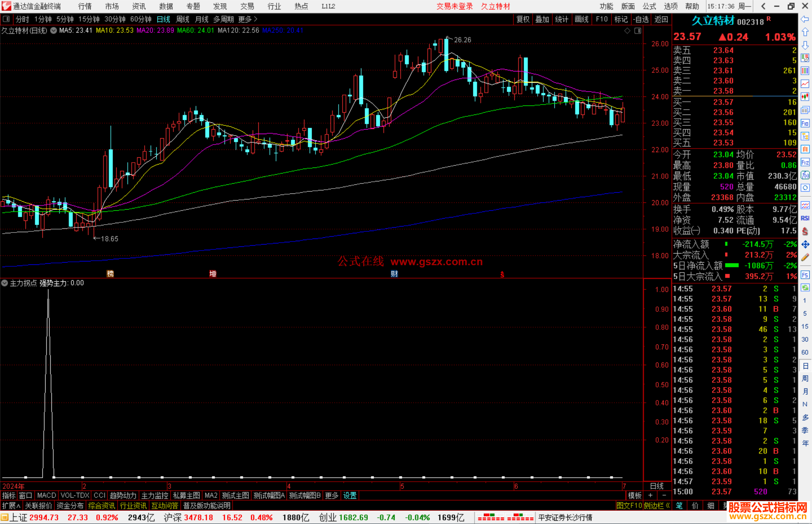Click the F10 company info sidebar icon
This screenshot has height=524, width=812.
(x=805, y=123)
